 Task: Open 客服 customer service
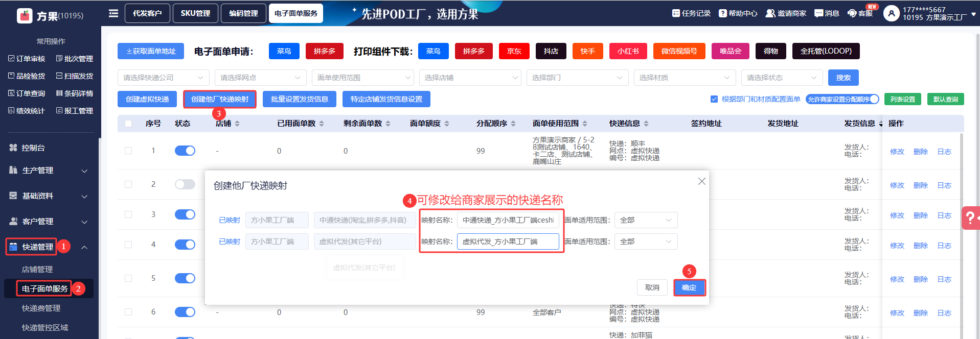click(860, 13)
